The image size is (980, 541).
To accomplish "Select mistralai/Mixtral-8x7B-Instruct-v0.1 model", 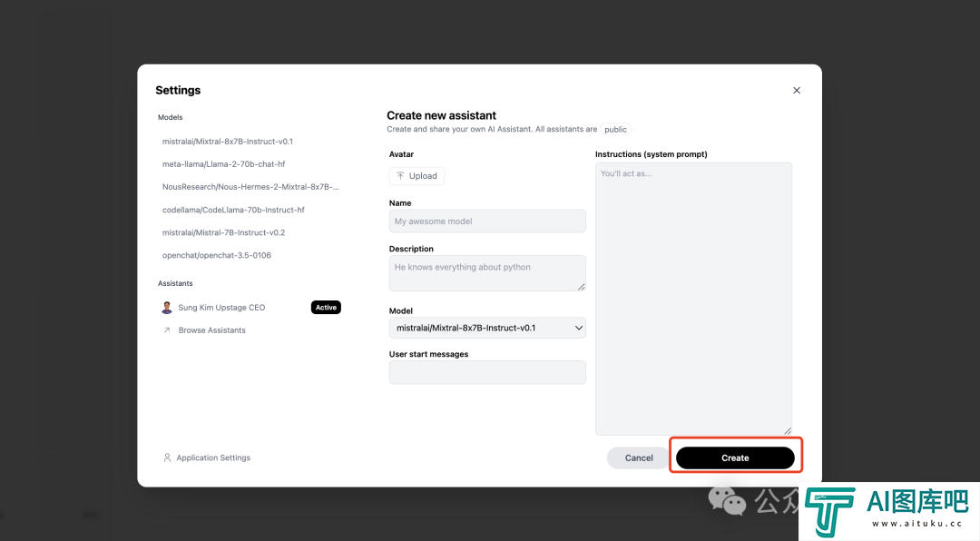I will click(x=228, y=142).
